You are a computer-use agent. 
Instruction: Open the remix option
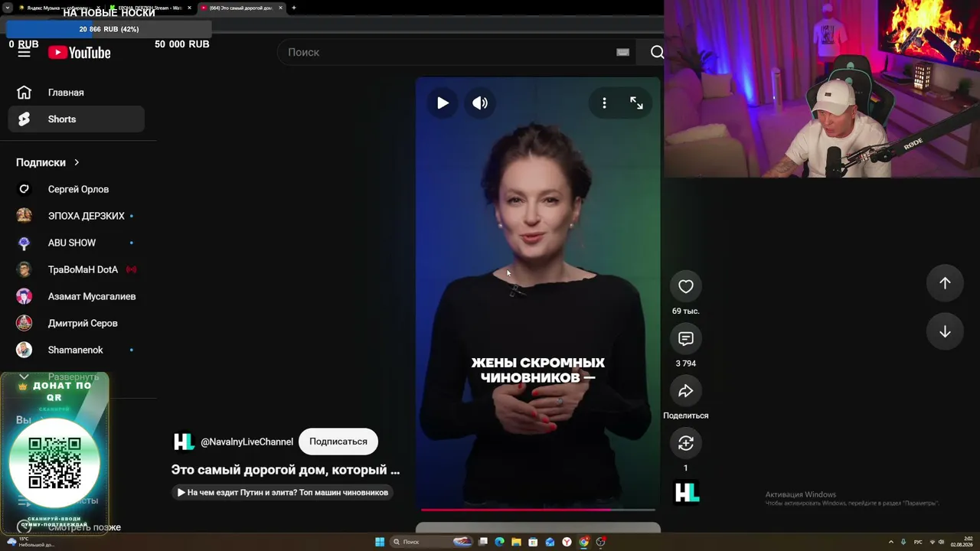(x=686, y=443)
